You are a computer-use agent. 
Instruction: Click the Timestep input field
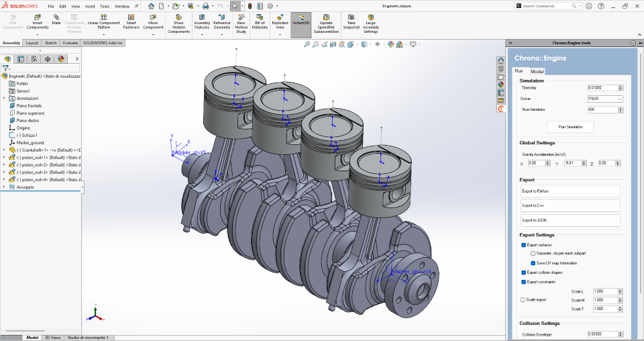point(601,87)
